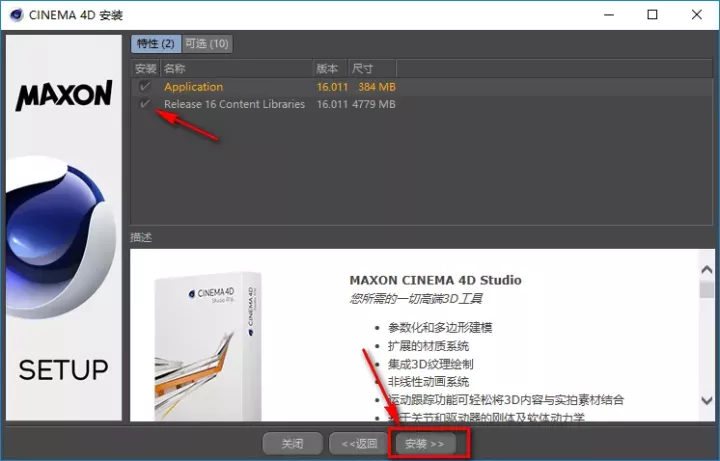This screenshot has width=720, height=461.
Task: Uncheck Release 16 Content Libraries checkbox
Action: [x=146, y=104]
